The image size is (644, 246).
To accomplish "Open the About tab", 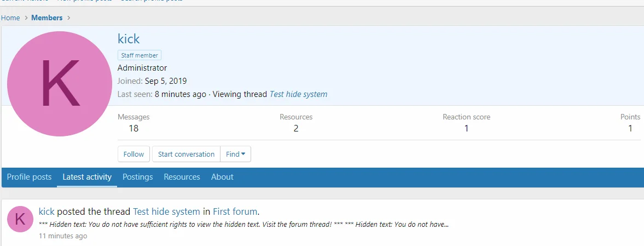I will click(222, 177).
